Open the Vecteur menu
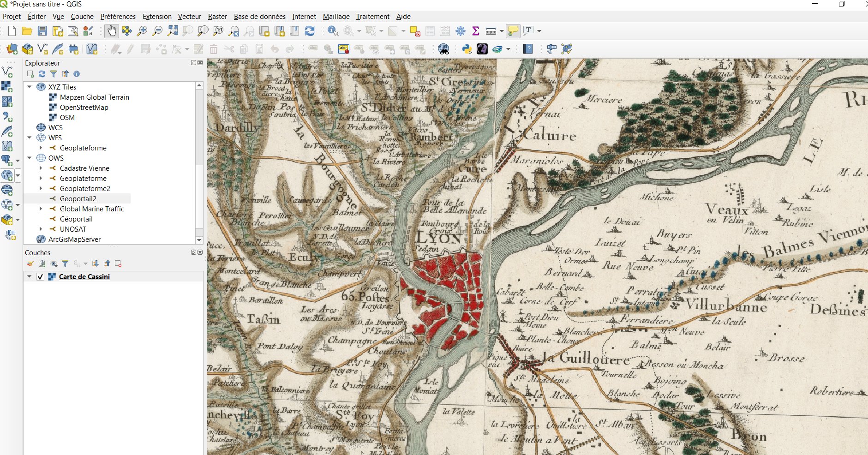The width and height of the screenshot is (868, 455). (x=190, y=17)
